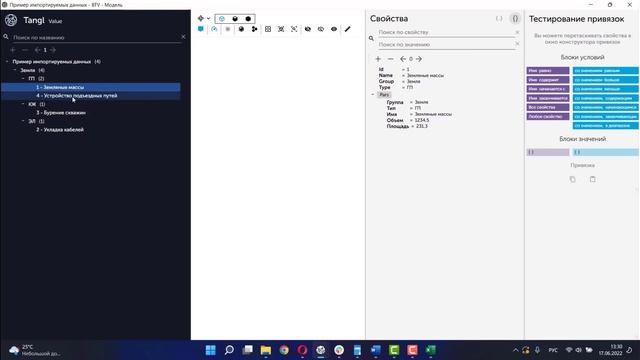Click the magnifier icon beside the name search
The width and height of the screenshot is (640, 360).
coord(6,37)
